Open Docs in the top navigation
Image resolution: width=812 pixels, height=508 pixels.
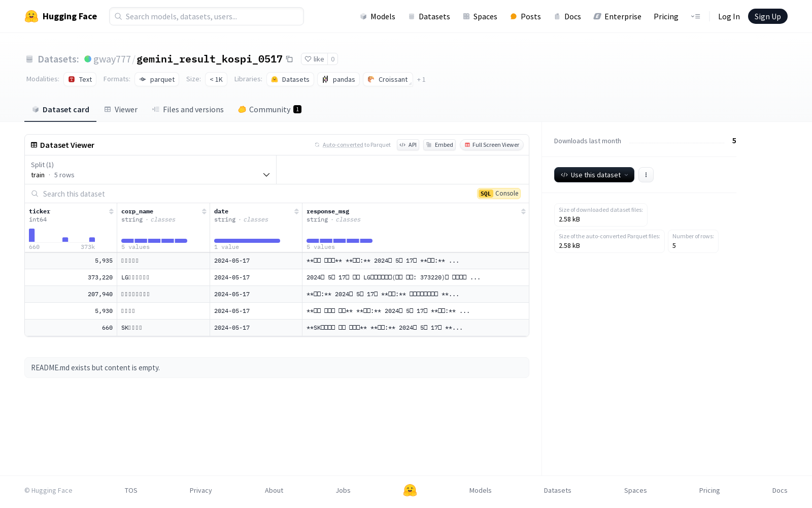click(x=567, y=16)
